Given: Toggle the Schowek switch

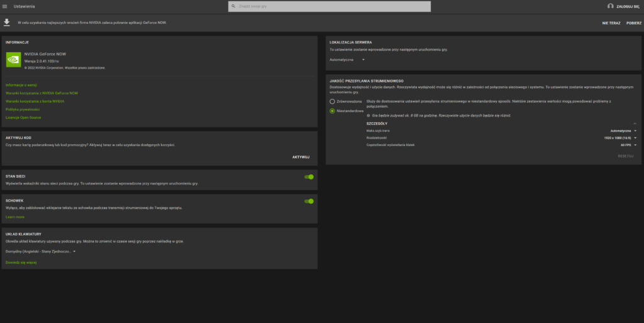Looking at the screenshot, I should pos(309,201).
